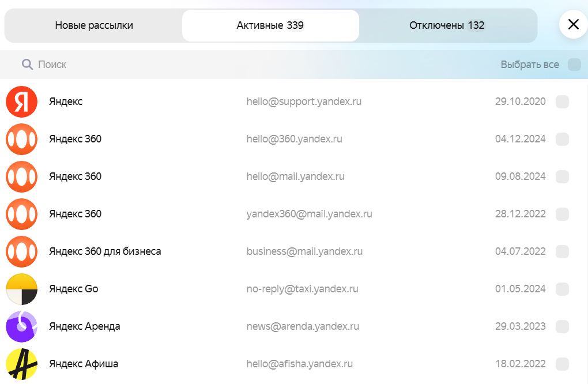
Task: Click the Яндекс Аренда sender name
Action: tap(85, 326)
